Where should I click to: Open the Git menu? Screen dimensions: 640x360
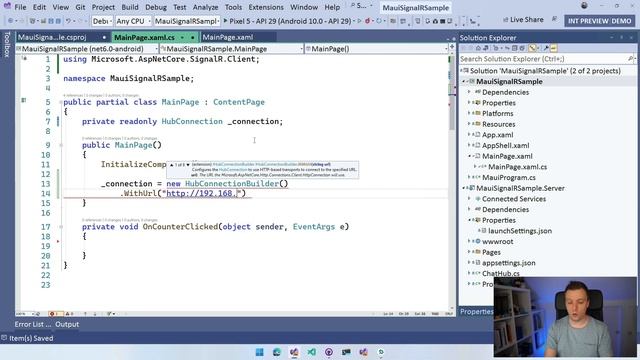click(80, 7)
